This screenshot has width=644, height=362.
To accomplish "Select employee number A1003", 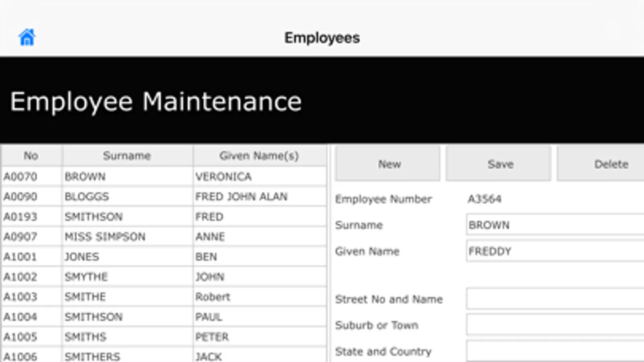I will coord(21,297).
